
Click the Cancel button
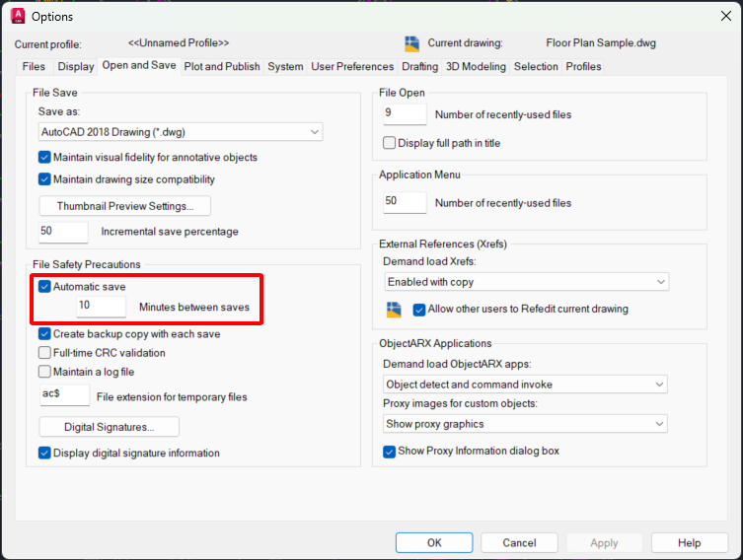519,542
